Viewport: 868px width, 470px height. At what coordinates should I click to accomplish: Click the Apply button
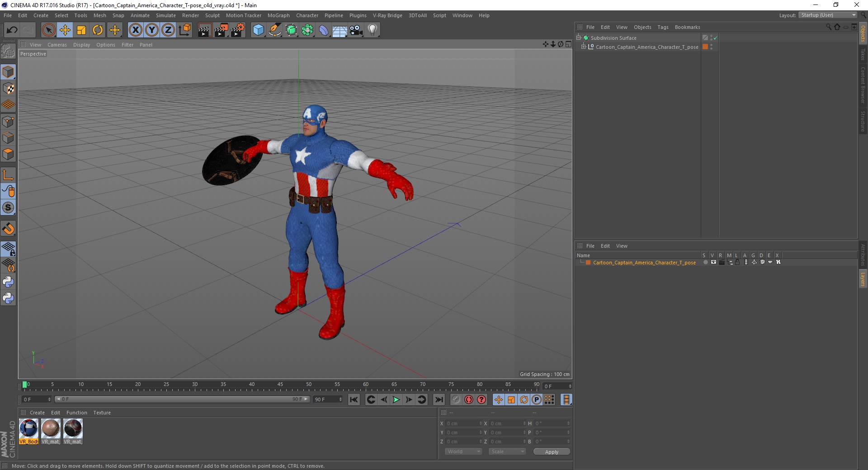coord(552,452)
